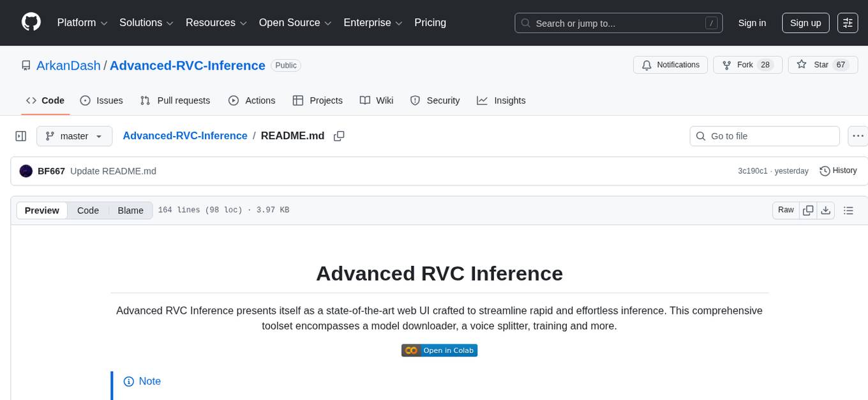Viewport: 868px width, 400px height.
Task: Open the GitHub home logo
Action: tap(31, 22)
